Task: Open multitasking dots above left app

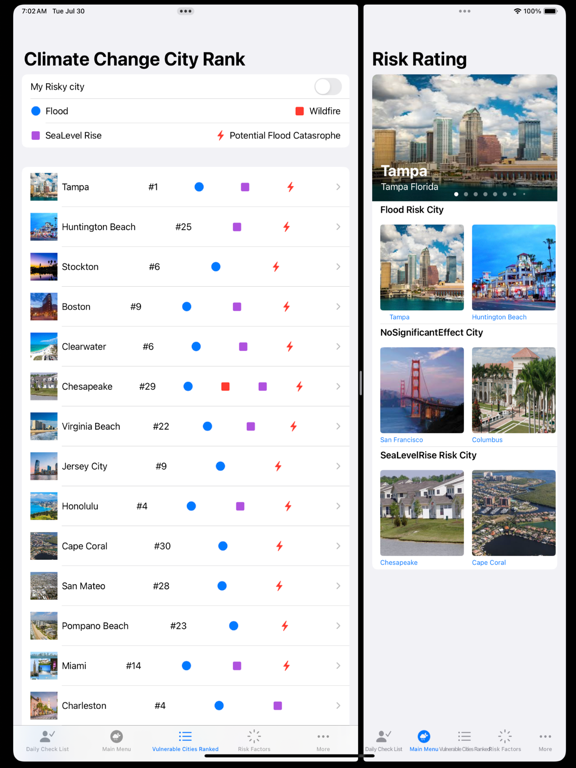Action: click(x=185, y=11)
